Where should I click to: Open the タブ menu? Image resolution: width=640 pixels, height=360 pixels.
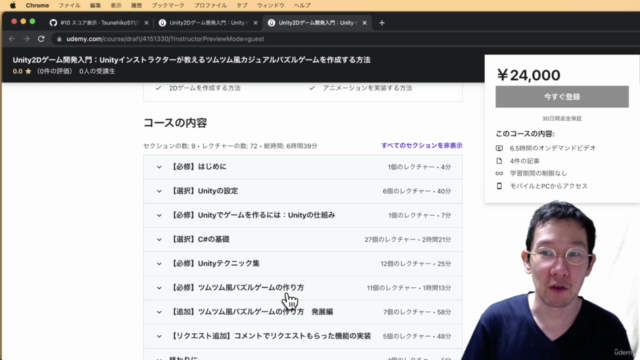(x=242, y=5)
